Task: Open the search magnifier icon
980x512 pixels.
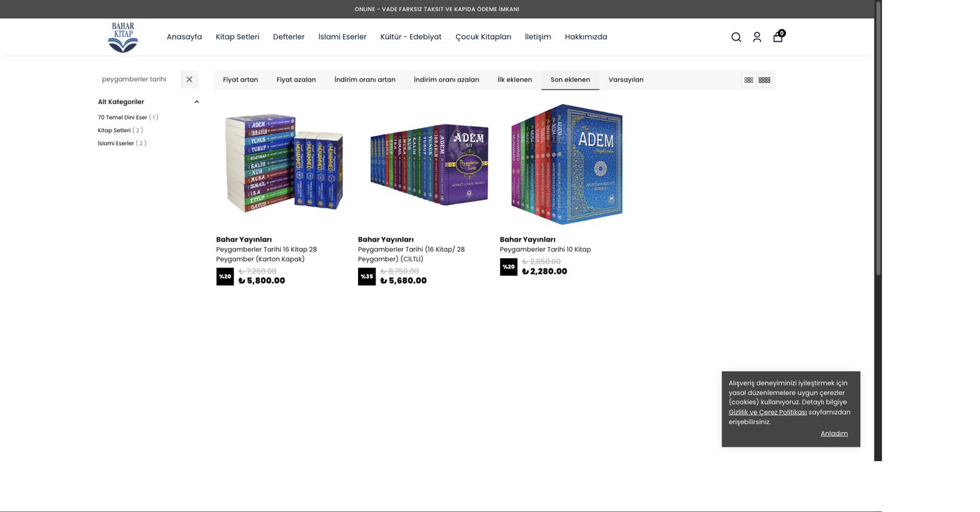Action: click(736, 37)
